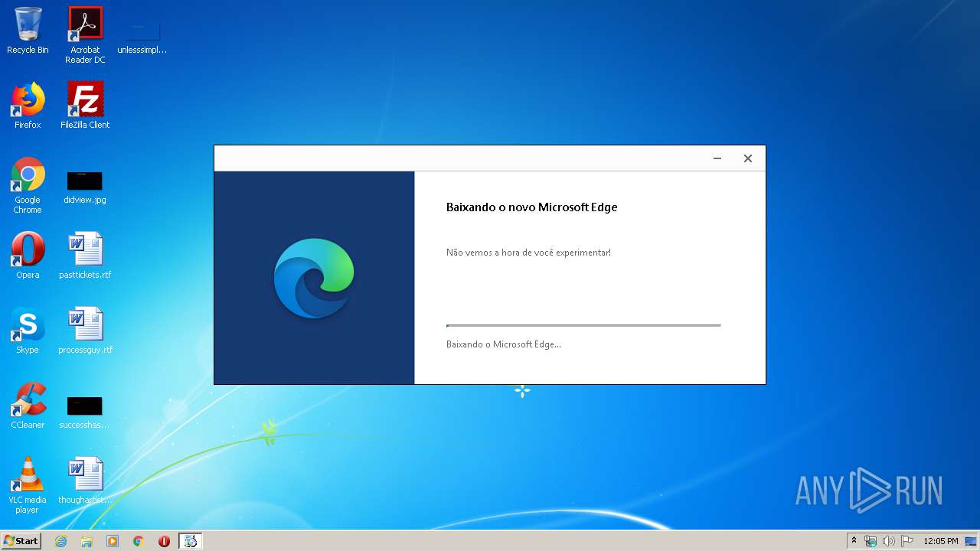Image resolution: width=980 pixels, height=551 pixels.
Task: Select the unlesssimpl... desktop file
Action: (142, 34)
